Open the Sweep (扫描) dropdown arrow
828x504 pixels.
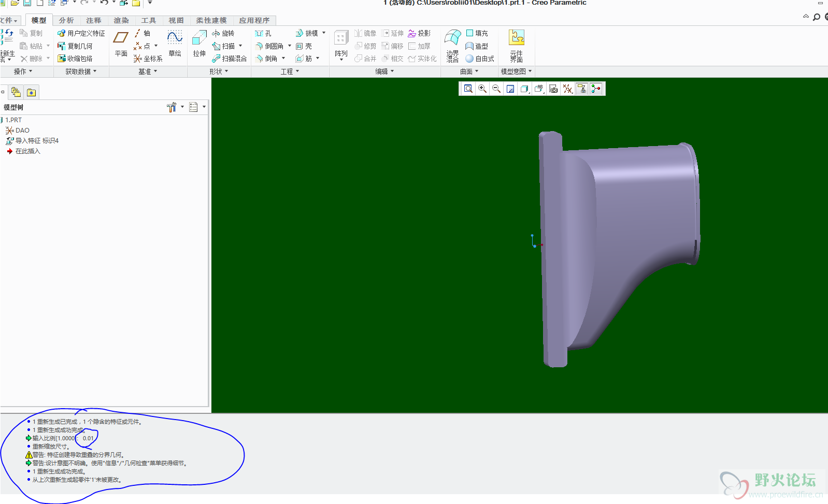(240, 46)
